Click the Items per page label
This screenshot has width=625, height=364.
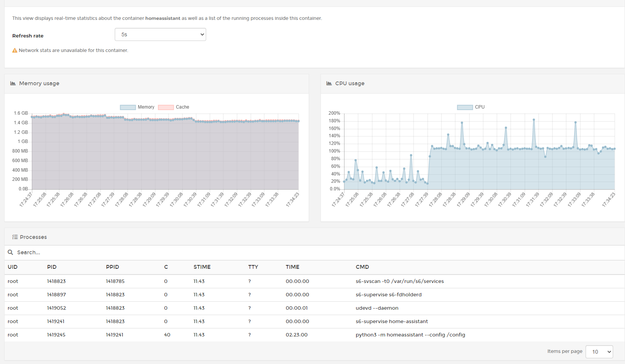[x=565, y=351]
